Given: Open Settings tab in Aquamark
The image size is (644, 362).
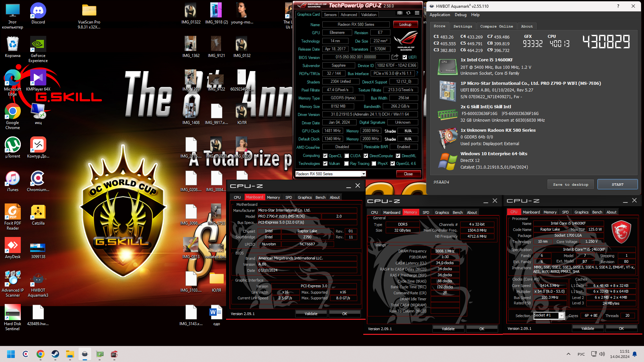Looking at the screenshot, I should pos(463,26).
